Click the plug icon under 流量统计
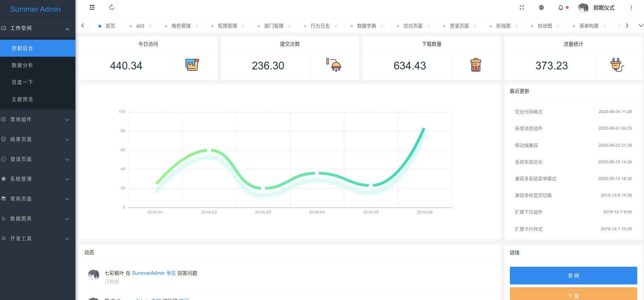 pyautogui.click(x=617, y=65)
